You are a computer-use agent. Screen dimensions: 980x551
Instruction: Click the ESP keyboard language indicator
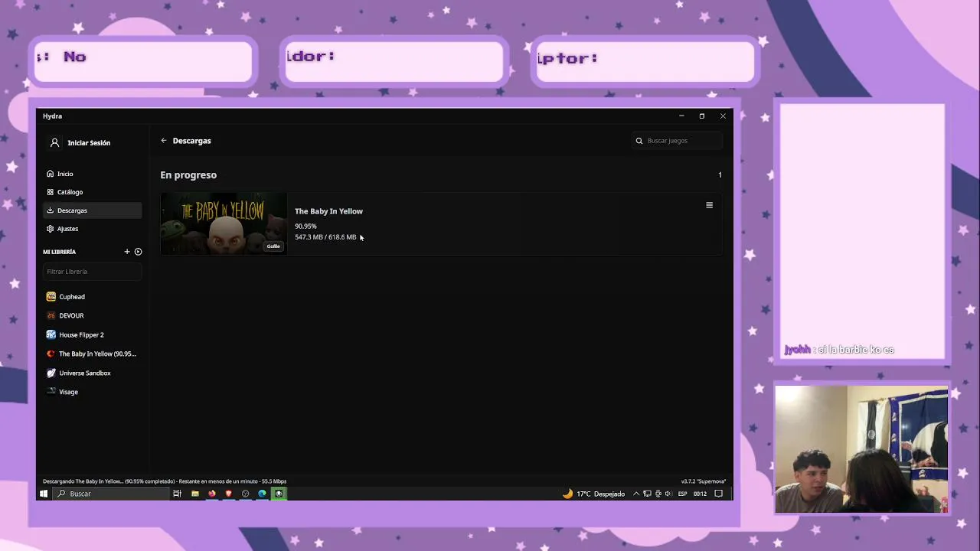point(682,494)
